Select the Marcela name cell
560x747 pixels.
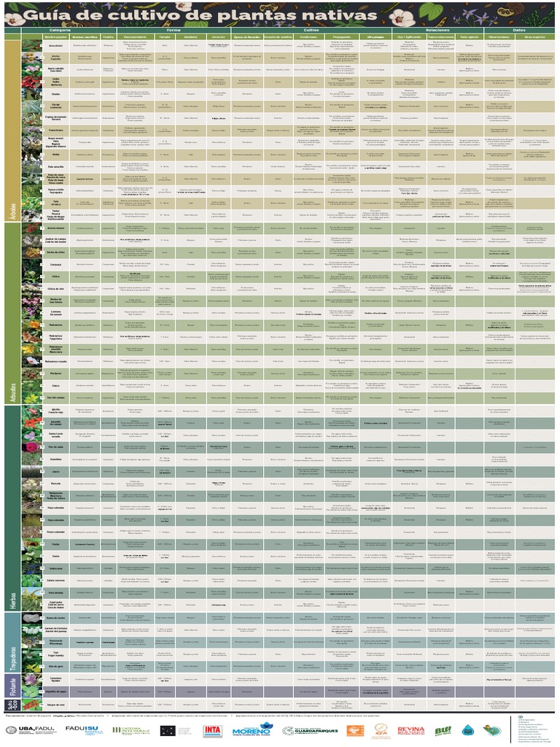click(x=55, y=484)
